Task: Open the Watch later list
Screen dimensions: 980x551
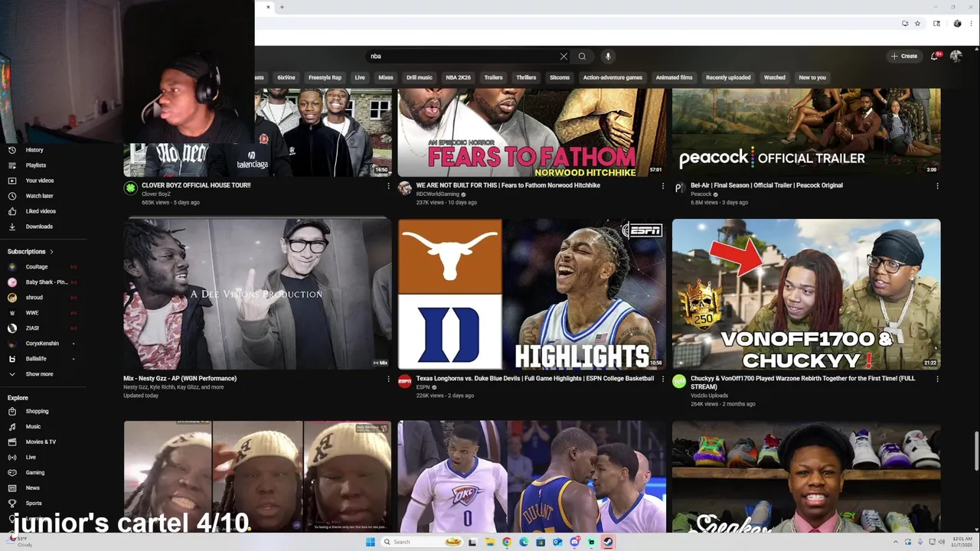Action: [39, 196]
